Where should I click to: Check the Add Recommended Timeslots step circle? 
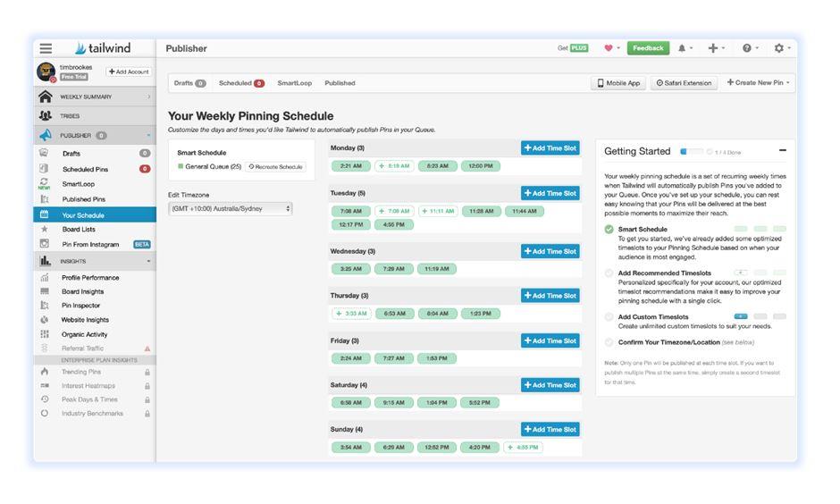pyautogui.click(x=609, y=273)
